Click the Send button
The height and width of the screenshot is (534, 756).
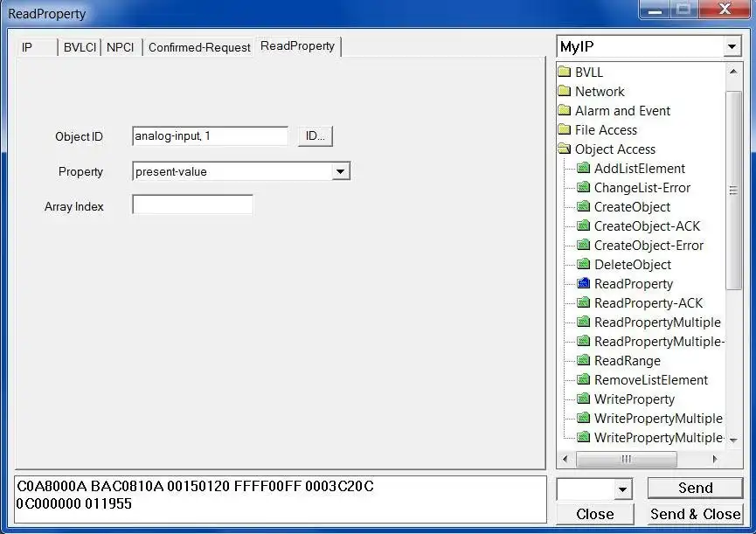(x=695, y=489)
